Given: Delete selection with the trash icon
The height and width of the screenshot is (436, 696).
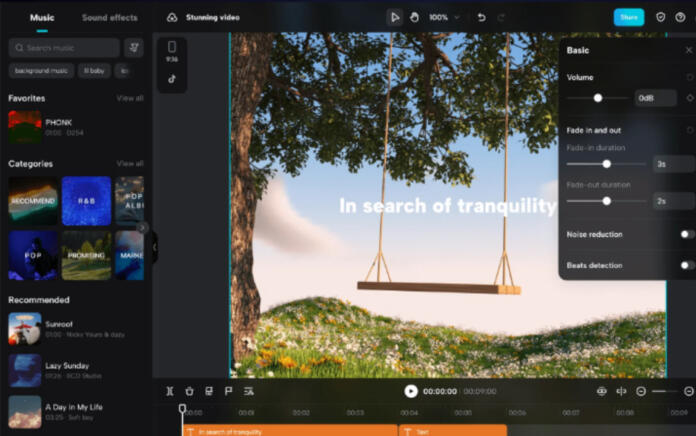Looking at the screenshot, I should coord(190,391).
